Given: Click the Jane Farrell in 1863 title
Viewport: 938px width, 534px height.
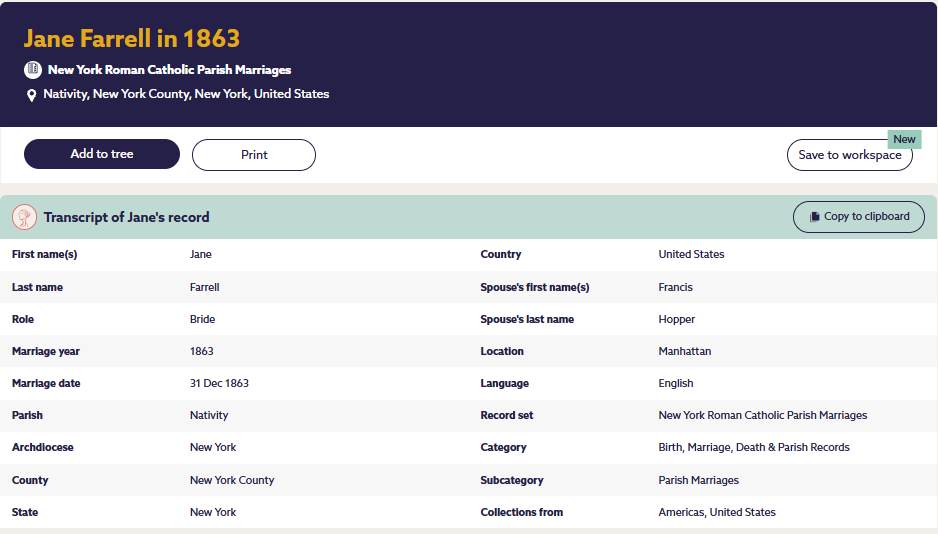Looking at the screenshot, I should point(132,39).
